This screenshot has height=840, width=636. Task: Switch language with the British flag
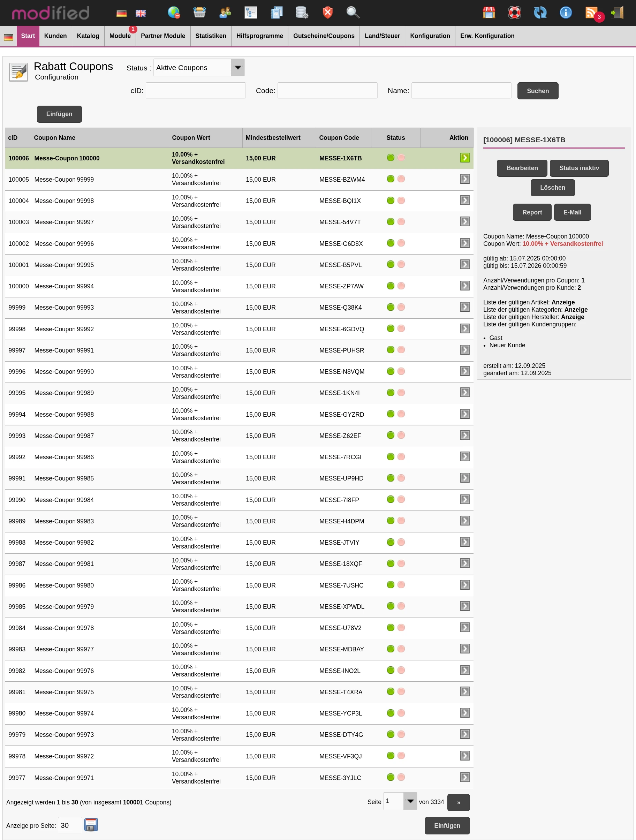point(141,13)
